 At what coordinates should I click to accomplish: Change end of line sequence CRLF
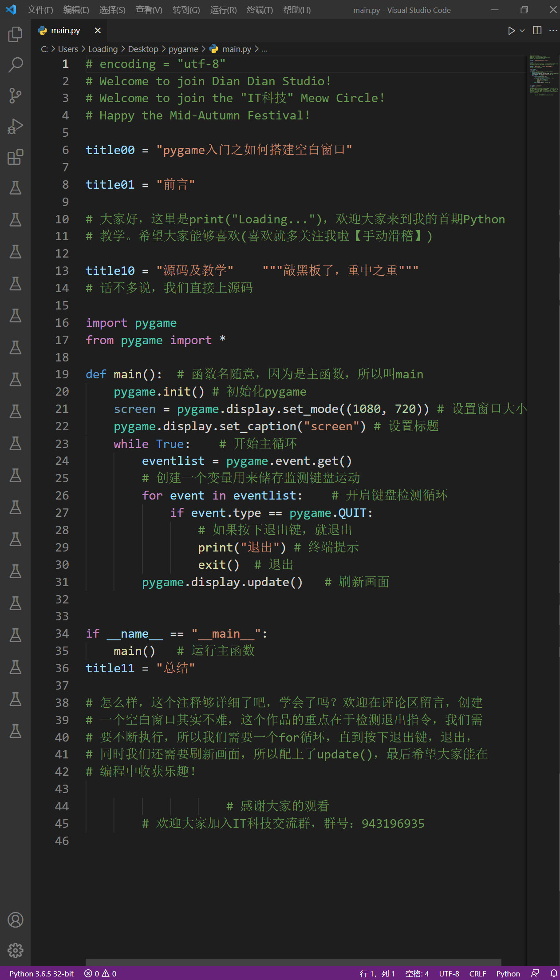pyautogui.click(x=477, y=973)
